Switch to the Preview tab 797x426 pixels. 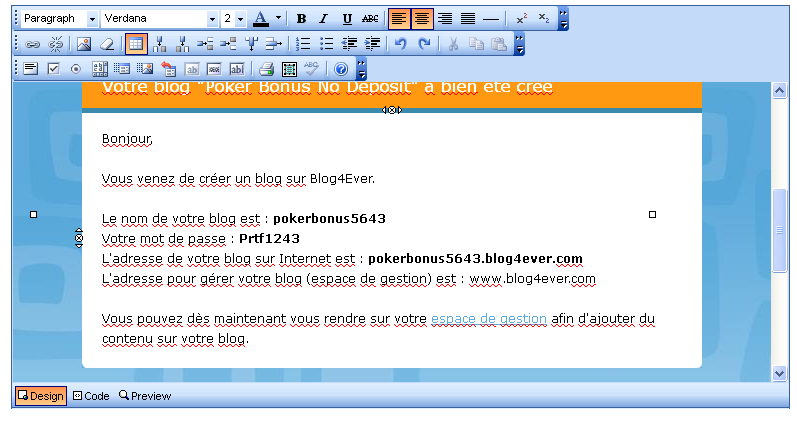pyautogui.click(x=145, y=396)
